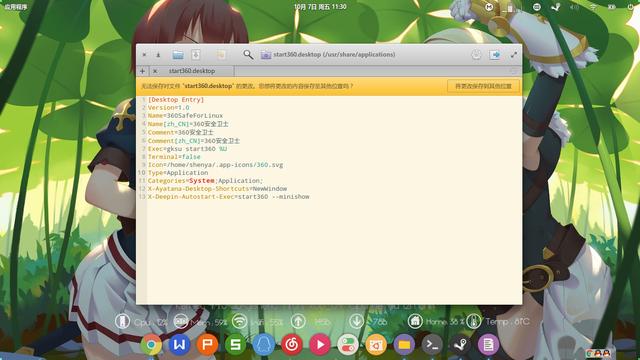Open the Applications menu in the top panel

[16, 7]
